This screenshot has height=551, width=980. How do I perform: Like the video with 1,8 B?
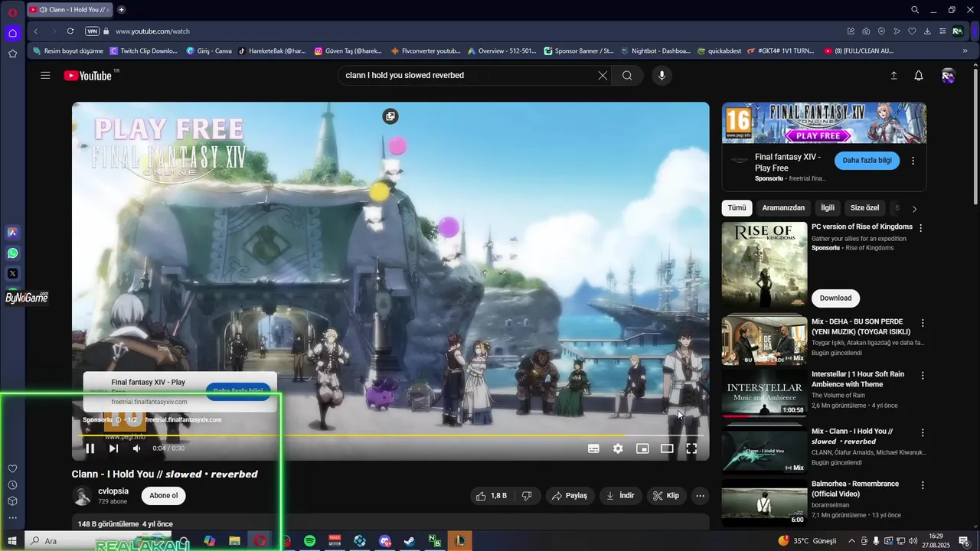point(491,496)
